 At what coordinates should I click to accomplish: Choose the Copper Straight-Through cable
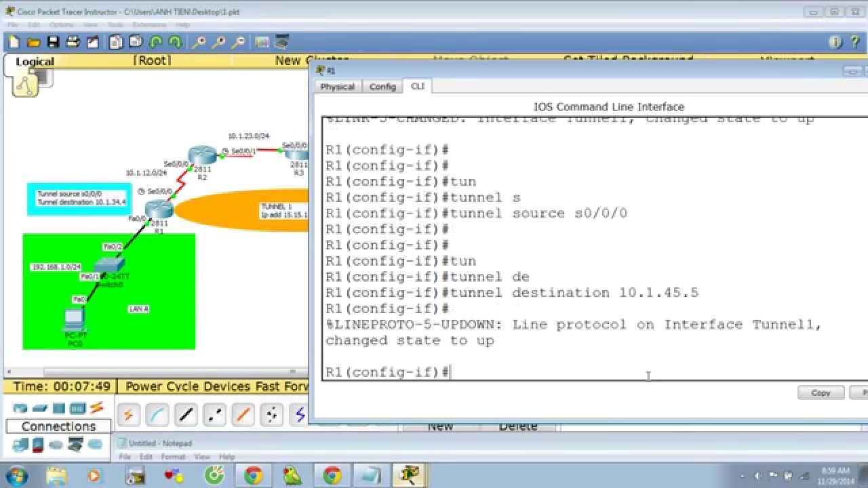[x=186, y=414]
